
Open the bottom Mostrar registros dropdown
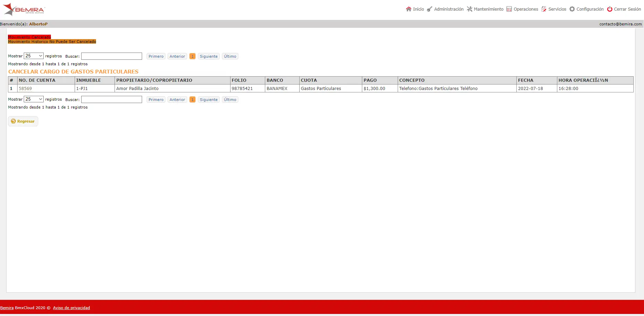tap(34, 99)
